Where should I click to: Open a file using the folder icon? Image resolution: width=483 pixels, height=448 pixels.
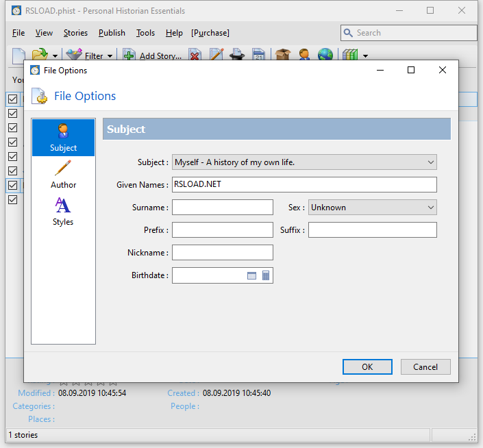tap(40, 55)
